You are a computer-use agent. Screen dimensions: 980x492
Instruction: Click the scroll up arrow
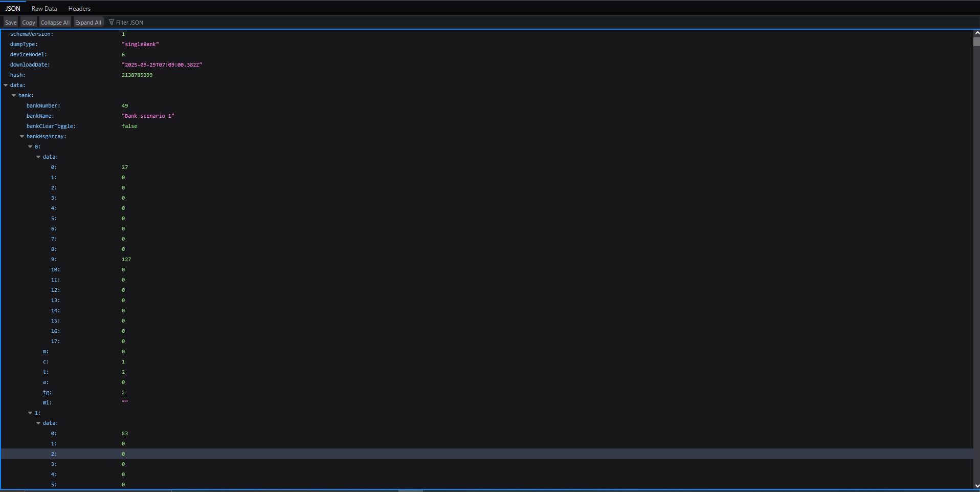(x=976, y=33)
